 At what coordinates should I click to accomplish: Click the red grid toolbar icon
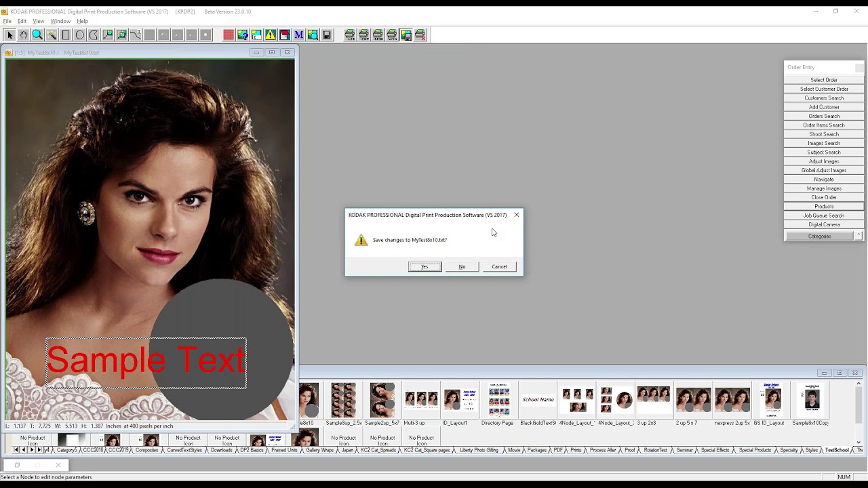coord(229,35)
